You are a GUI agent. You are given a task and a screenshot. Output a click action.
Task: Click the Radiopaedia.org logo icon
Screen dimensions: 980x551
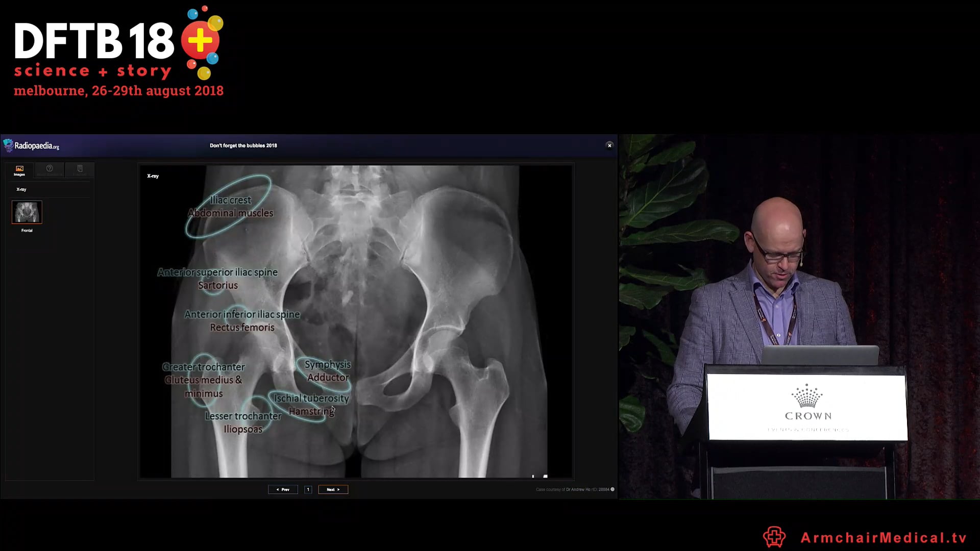(x=9, y=145)
